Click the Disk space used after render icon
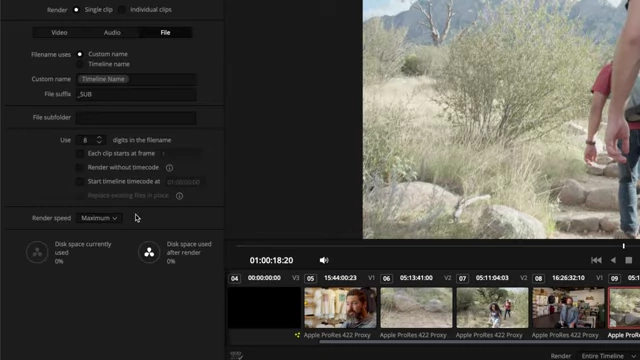The width and height of the screenshot is (640, 360). tap(149, 252)
